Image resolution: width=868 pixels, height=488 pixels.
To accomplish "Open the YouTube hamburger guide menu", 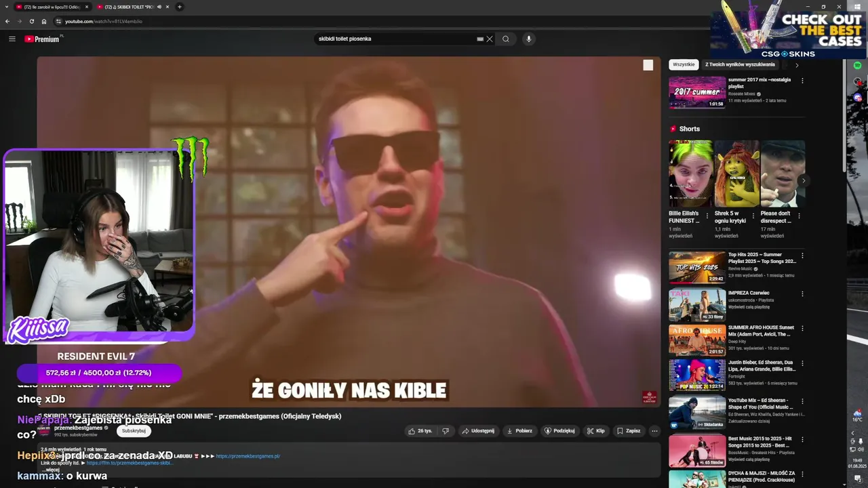I will coord(12,39).
